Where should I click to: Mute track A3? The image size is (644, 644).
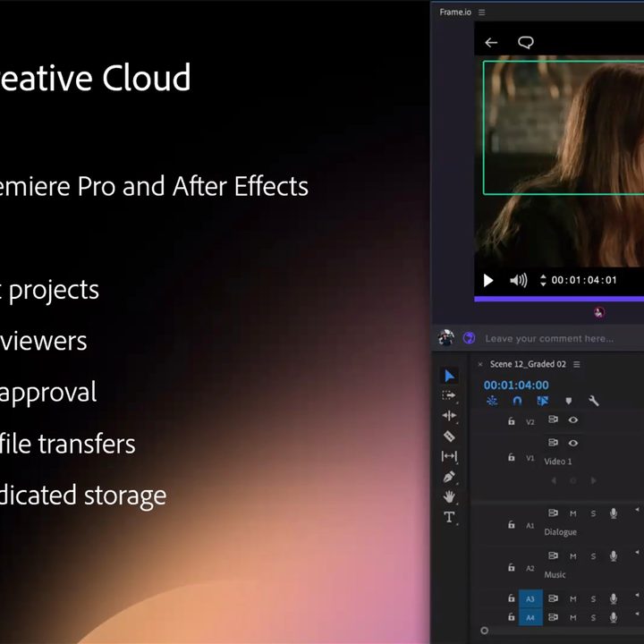(573, 599)
